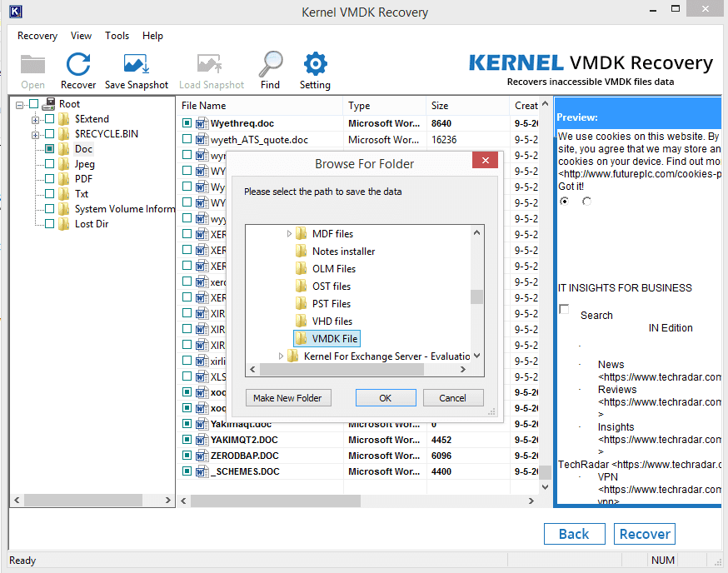Click the Back button
The height and width of the screenshot is (573, 728).
pos(575,534)
